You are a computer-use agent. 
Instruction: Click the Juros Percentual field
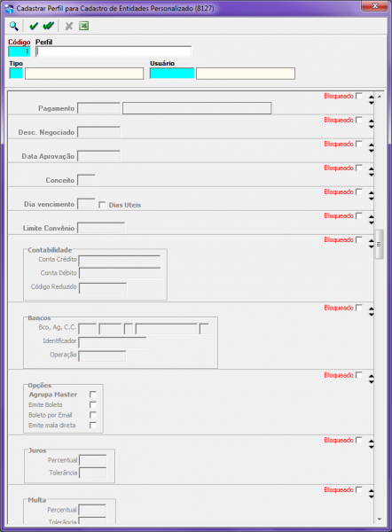click(92, 460)
